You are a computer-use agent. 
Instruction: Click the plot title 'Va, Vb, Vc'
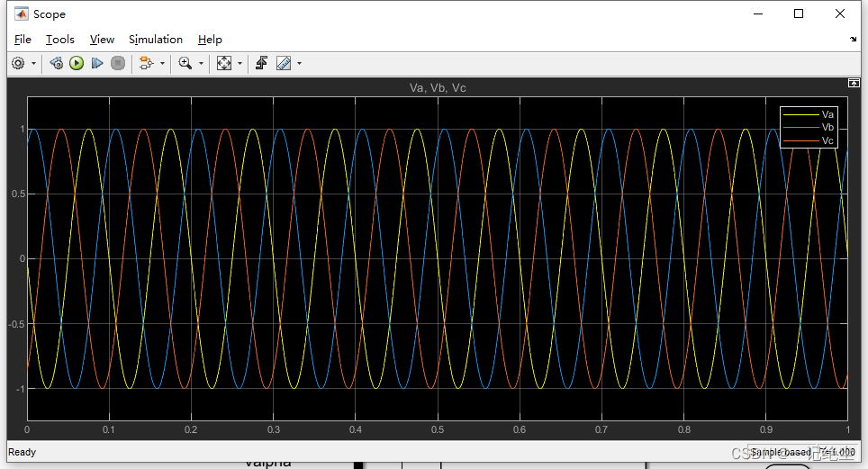click(438, 87)
